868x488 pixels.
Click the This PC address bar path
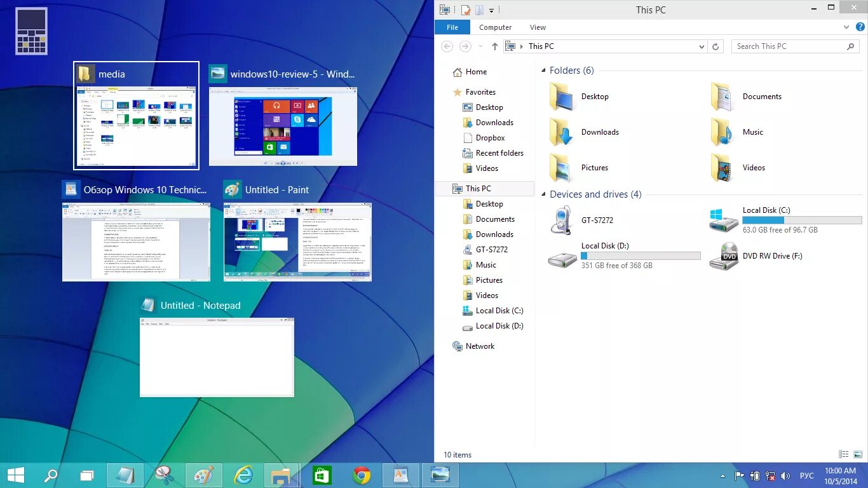pyautogui.click(x=541, y=46)
